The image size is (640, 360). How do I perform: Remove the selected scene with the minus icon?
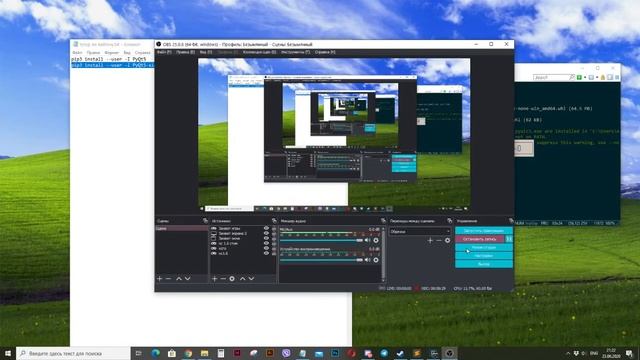pos(168,279)
